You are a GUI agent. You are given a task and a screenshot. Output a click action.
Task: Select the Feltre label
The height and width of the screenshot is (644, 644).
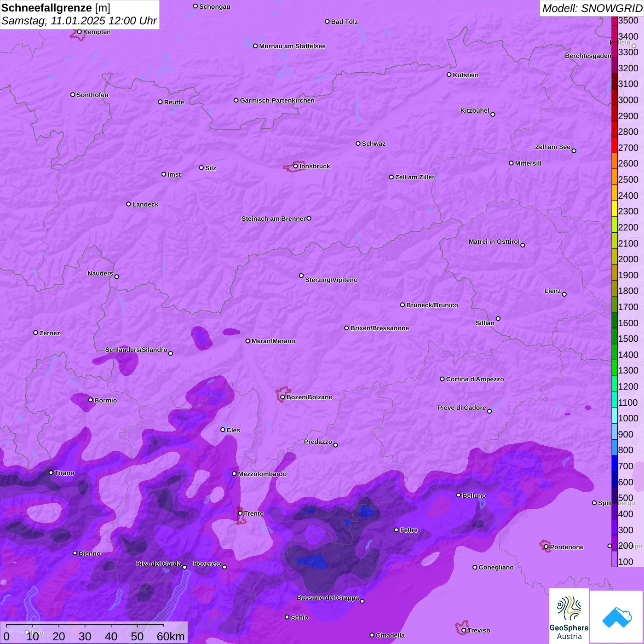click(408, 530)
